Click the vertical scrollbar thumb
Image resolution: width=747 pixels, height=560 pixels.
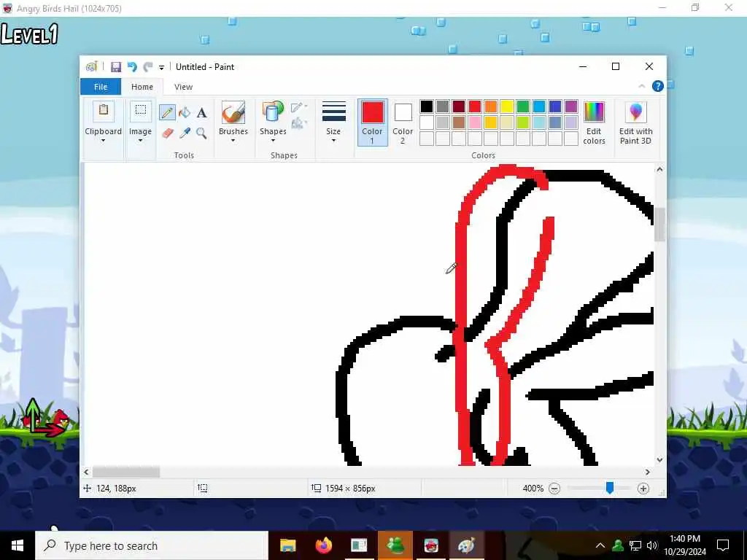click(x=659, y=225)
